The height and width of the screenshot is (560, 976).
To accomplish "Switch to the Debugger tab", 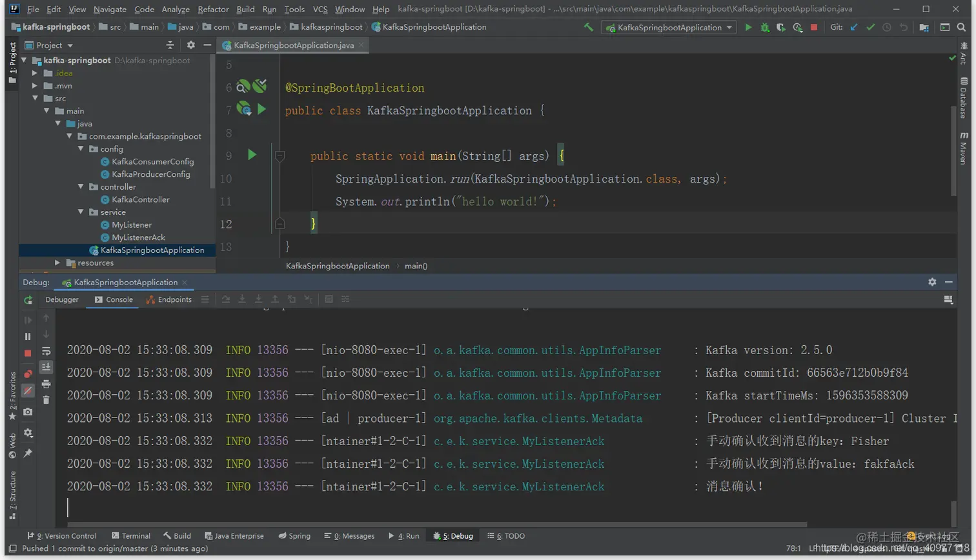I will pyautogui.click(x=62, y=299).
